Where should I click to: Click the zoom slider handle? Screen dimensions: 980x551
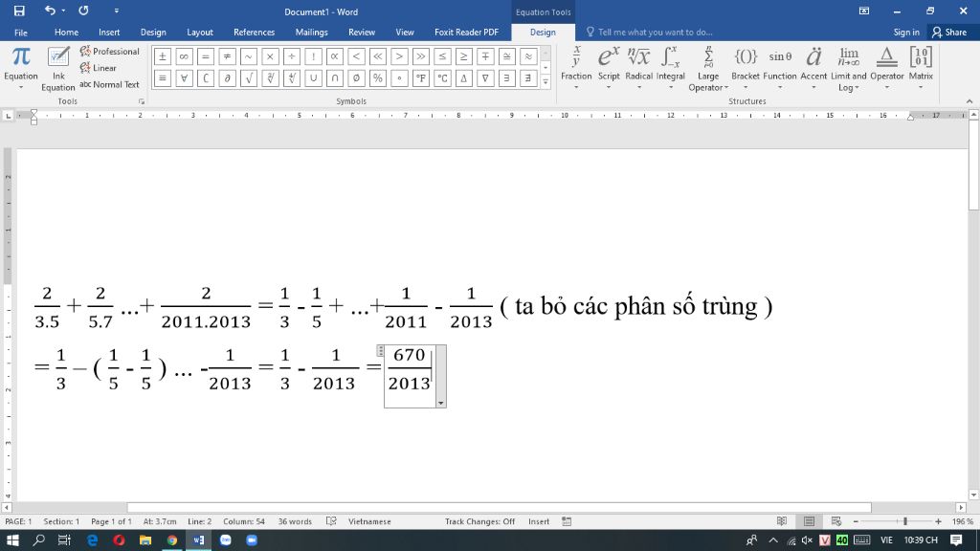pos(905,521)
